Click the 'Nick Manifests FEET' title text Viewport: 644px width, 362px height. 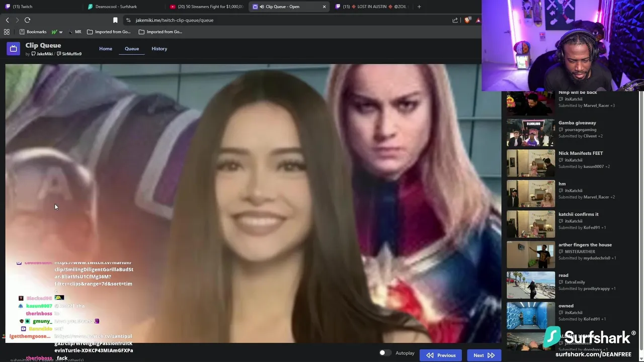(581, 153)
